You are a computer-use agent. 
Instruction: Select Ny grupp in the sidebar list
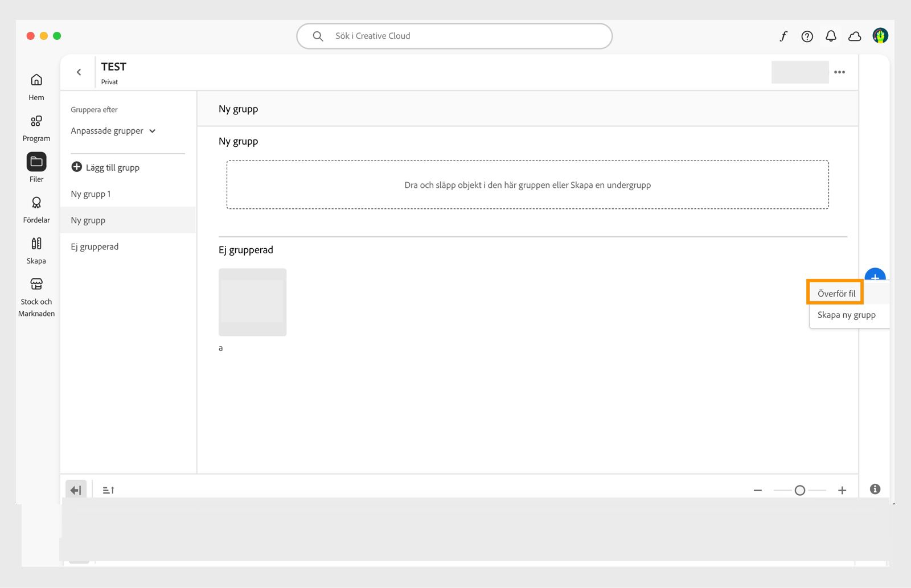coord(128,220)
